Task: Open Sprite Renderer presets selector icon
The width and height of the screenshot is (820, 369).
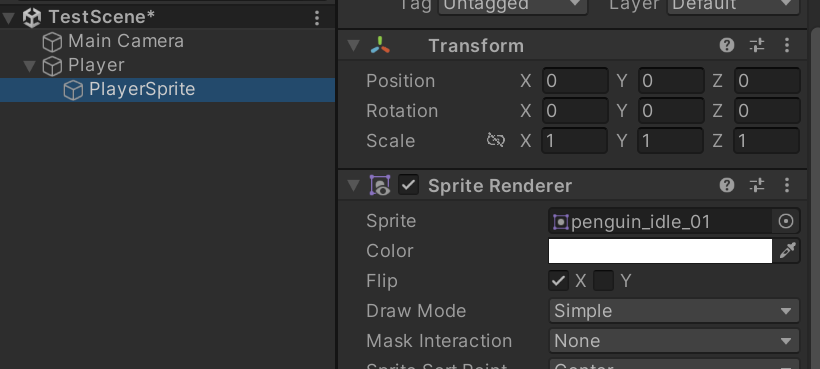Action: 757,185
